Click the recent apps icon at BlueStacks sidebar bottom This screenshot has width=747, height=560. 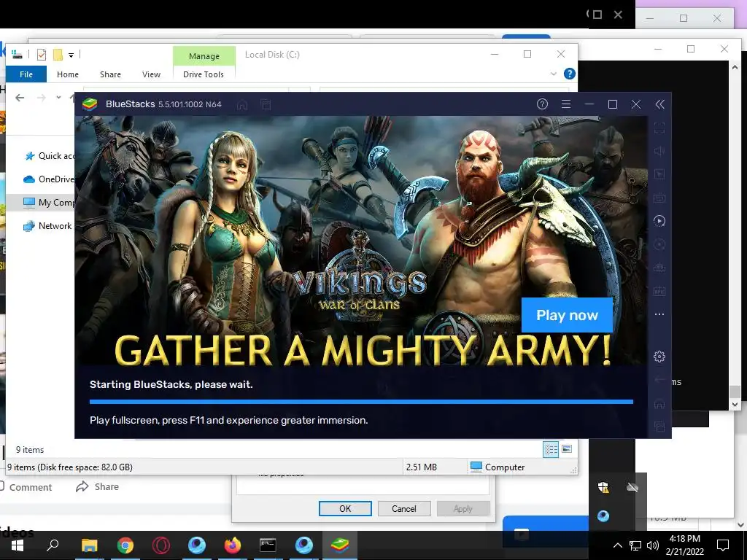point(659,427)
